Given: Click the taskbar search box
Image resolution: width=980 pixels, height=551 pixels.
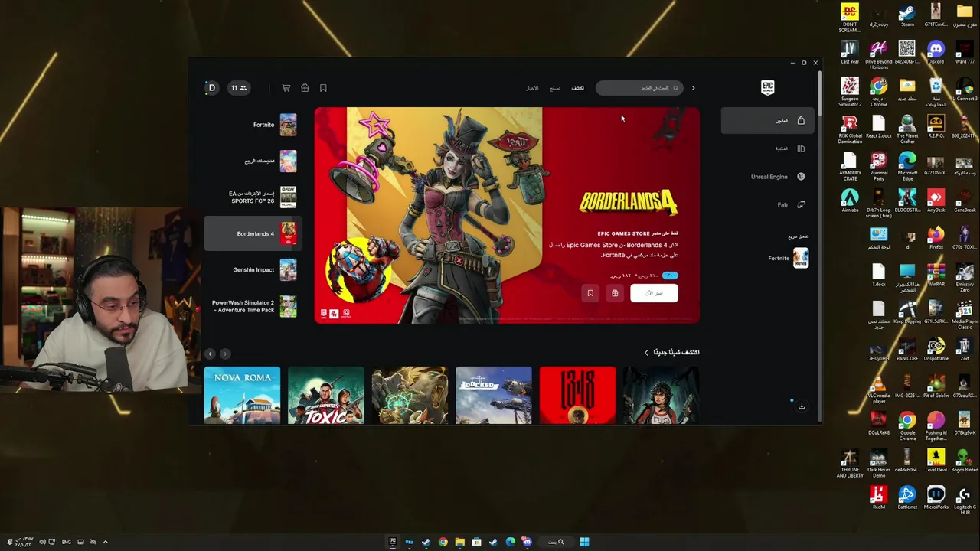Looking at the screenshot, I should 556,542.
